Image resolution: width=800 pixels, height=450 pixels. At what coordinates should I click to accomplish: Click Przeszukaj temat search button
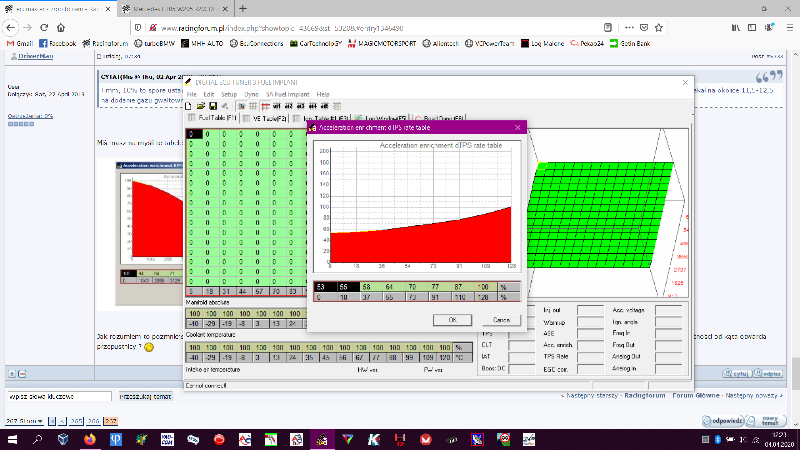click(145, 396)
